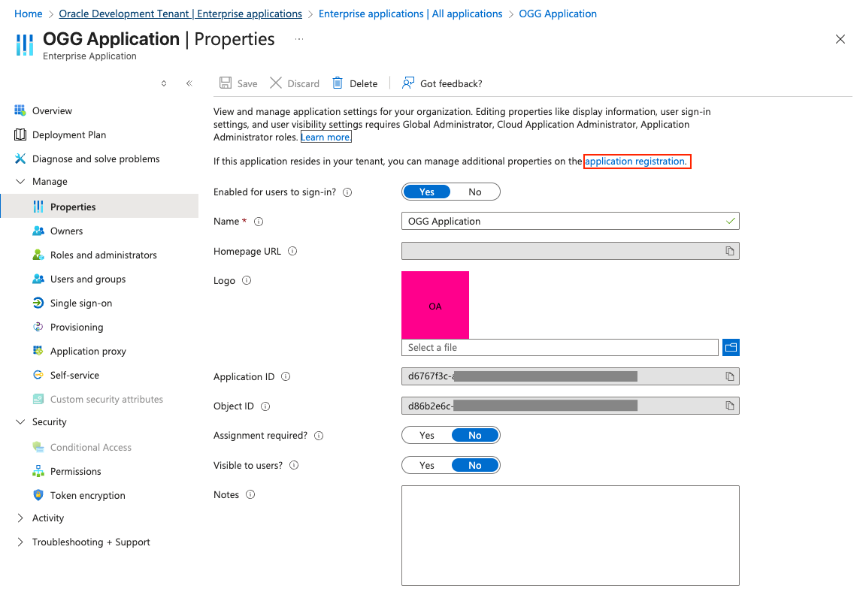Collapse the Manage section

click(20, 181)
